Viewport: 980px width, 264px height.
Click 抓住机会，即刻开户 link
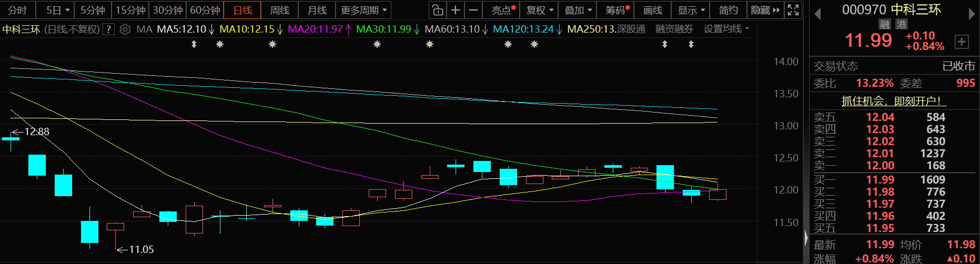(891, 101)
